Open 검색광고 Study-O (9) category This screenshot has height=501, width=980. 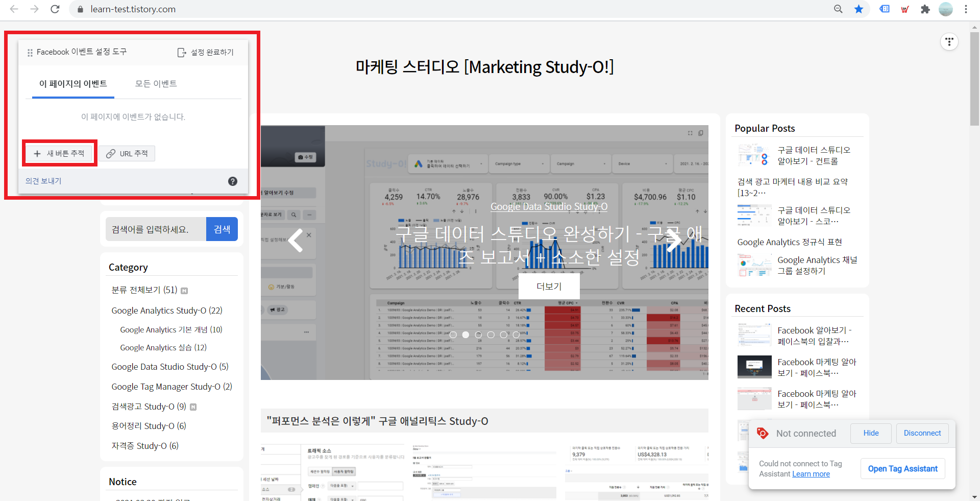(149, 407)
